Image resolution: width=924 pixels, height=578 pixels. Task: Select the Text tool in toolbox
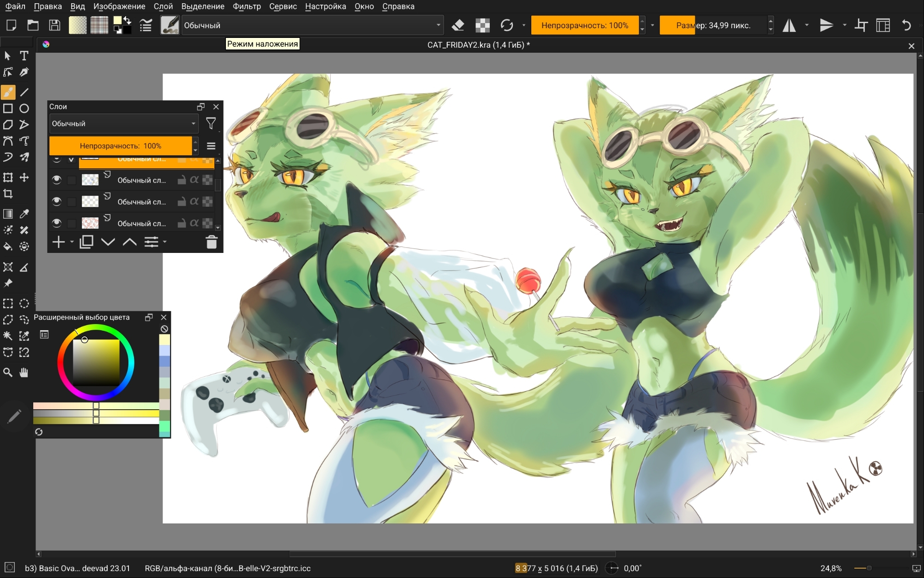[x=24, y=56]
